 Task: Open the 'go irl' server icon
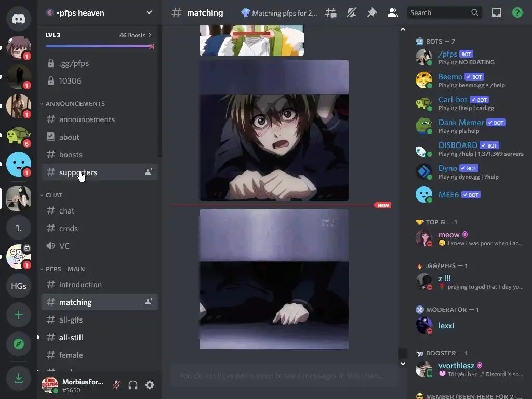click(19, 257)
